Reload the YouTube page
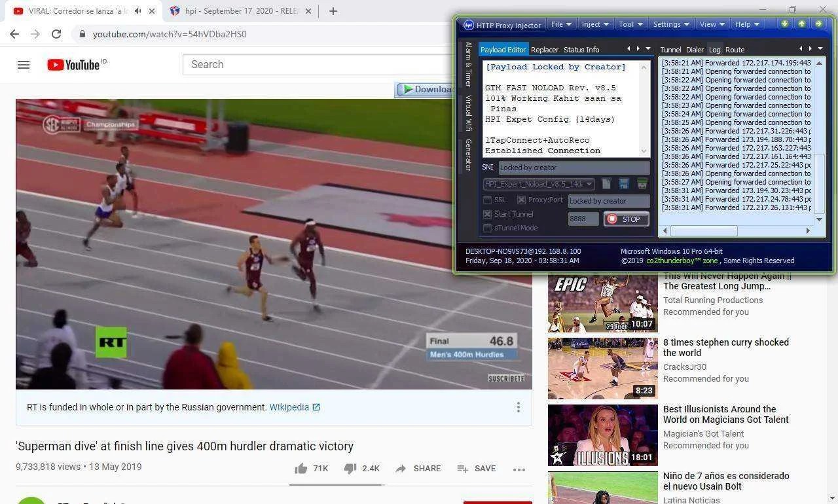Screen dimensions: 838x504 [x=56, y=34]
